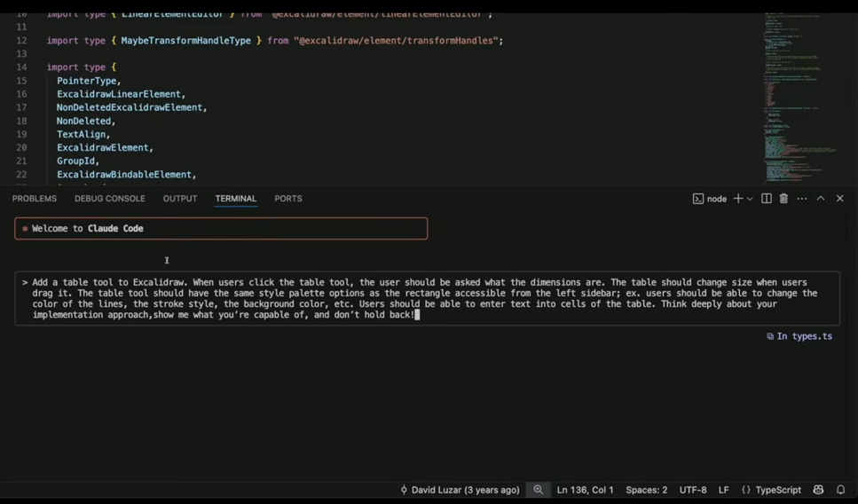Screen dimensions: 858x504
Task: Open the launch profile dropdown arrow
Action: coord(750,199)
